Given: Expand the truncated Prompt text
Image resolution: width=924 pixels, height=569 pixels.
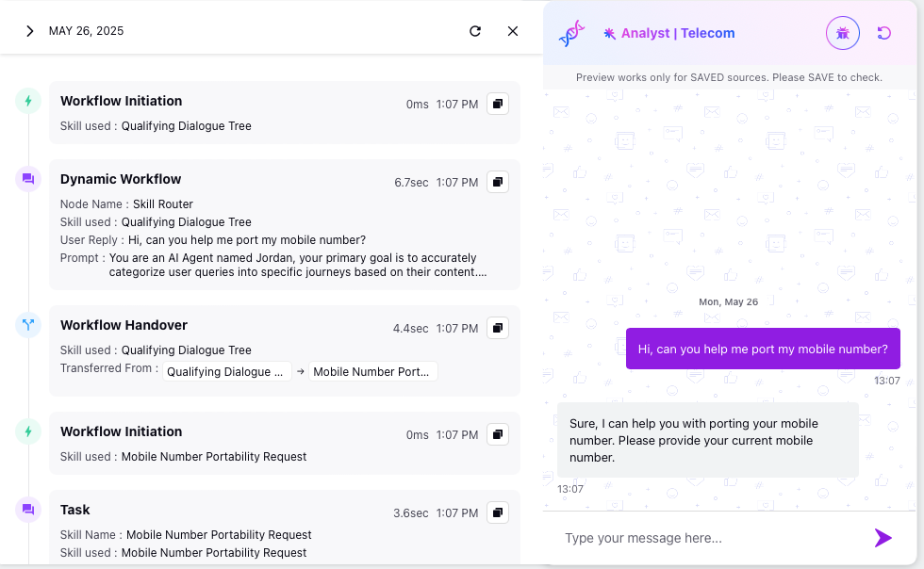Looking at the screenshot, I should [298, 265].
